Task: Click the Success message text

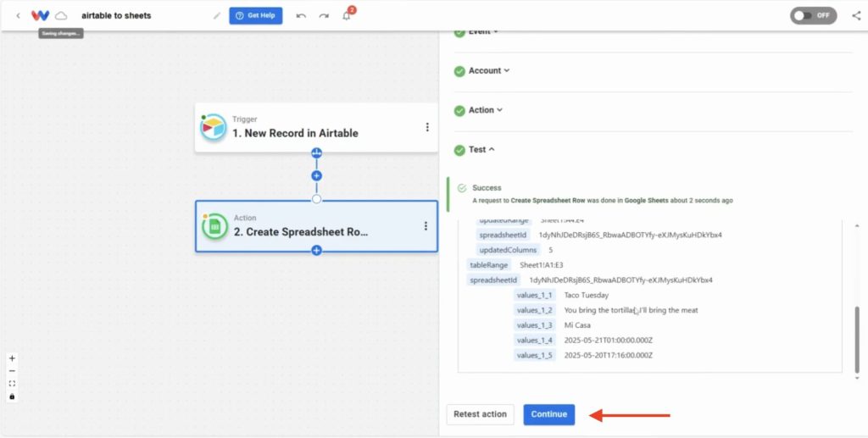Action: (x=487, y=188)
